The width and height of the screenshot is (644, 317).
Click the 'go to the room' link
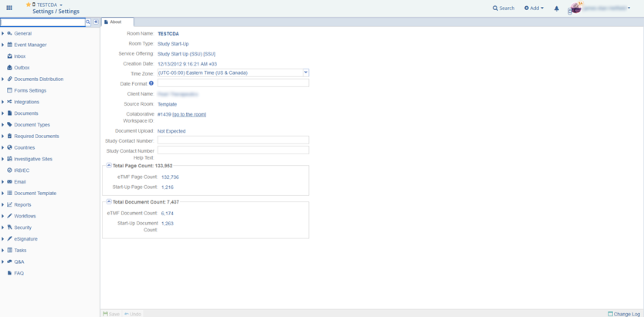point(189,114)
